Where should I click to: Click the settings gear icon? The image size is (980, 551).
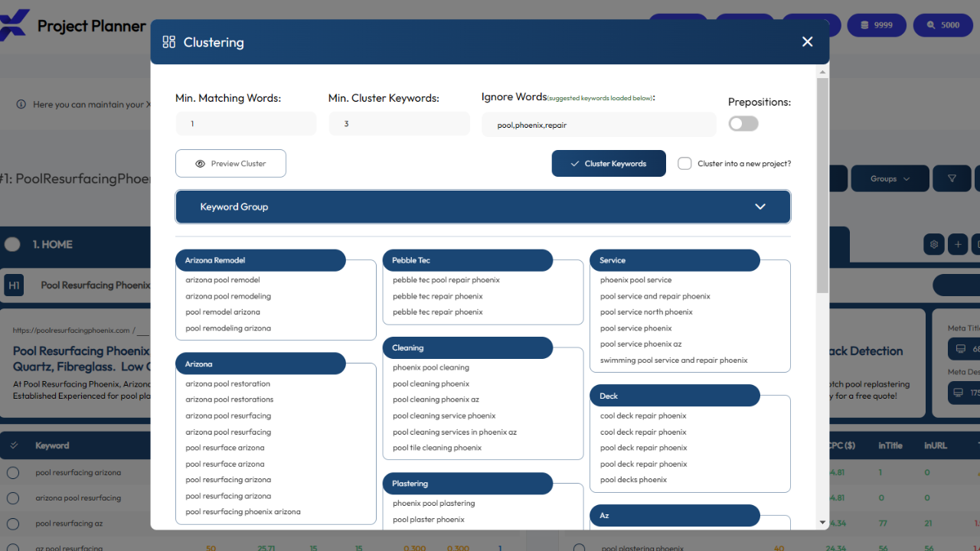click(933, 243)
